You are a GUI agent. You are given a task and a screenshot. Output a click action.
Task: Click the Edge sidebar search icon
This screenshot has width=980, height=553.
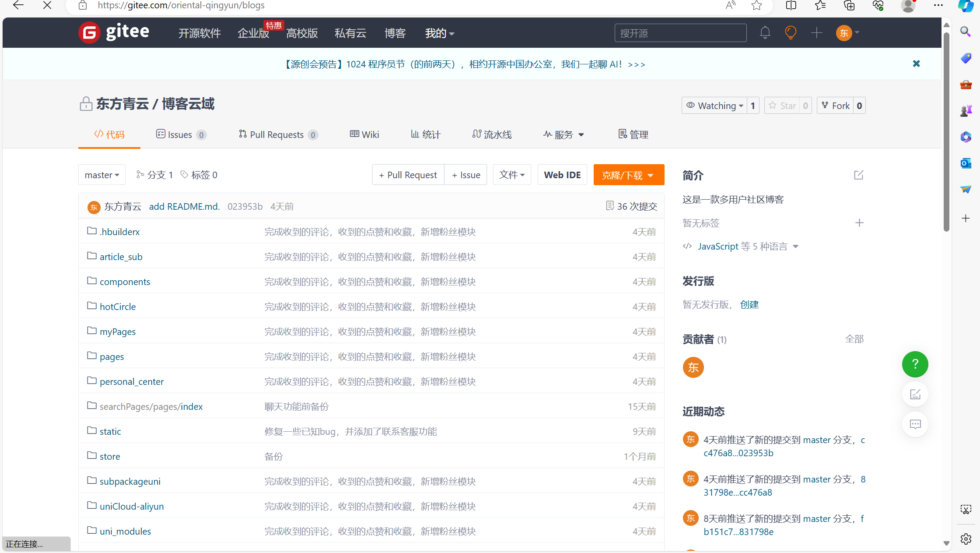point(966,32)
